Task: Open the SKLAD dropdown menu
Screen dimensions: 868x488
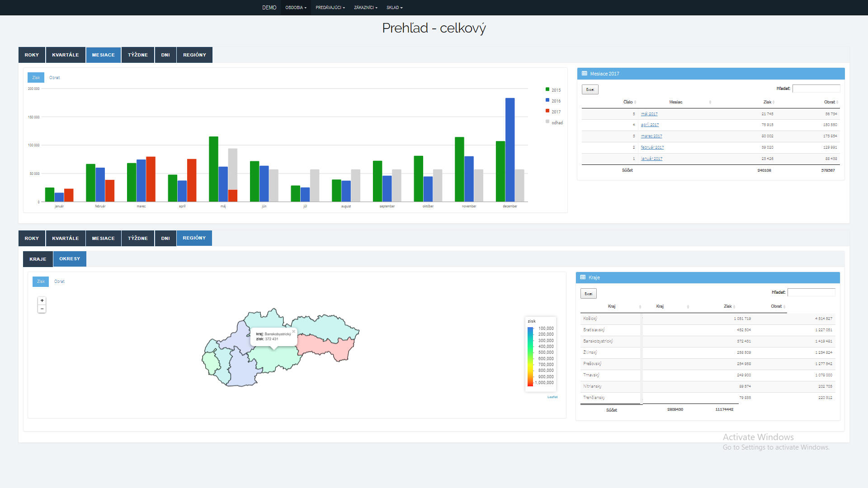Action: [394, 8]
